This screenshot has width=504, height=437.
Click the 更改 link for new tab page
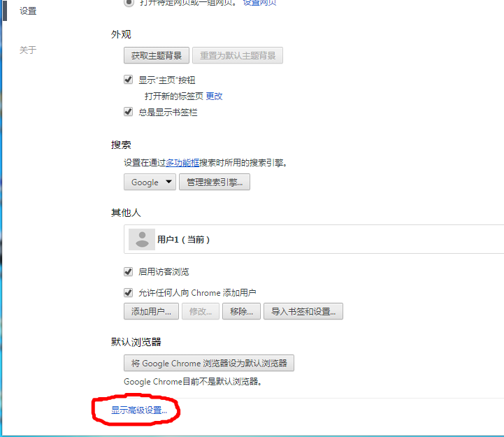click(214, 96)
